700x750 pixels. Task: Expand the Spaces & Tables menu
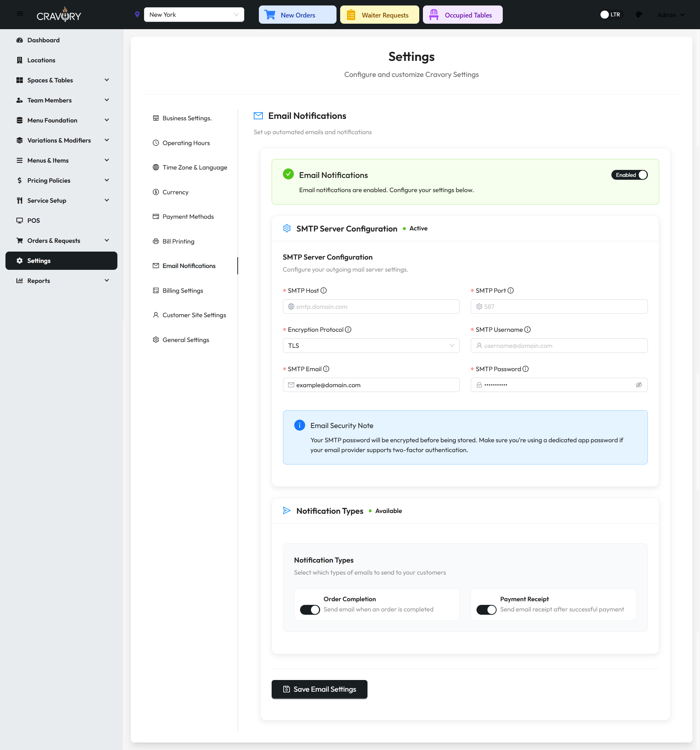[62, 80]
